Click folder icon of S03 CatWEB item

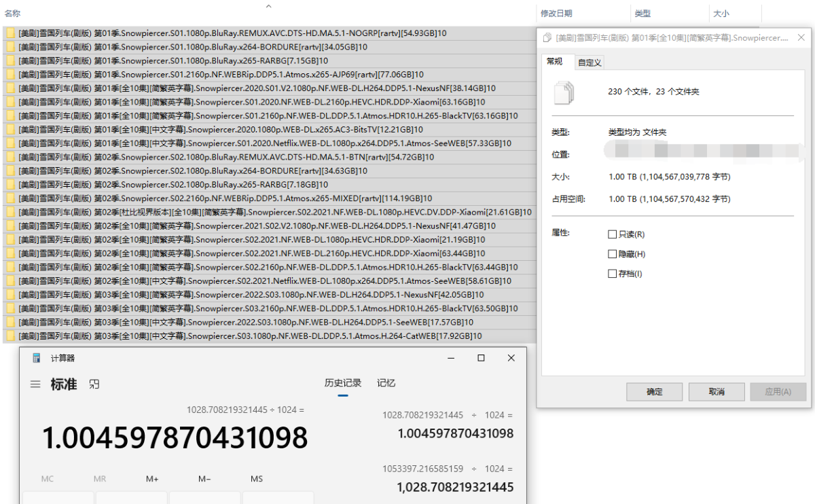pyautogui.click(x=10, y=336)
